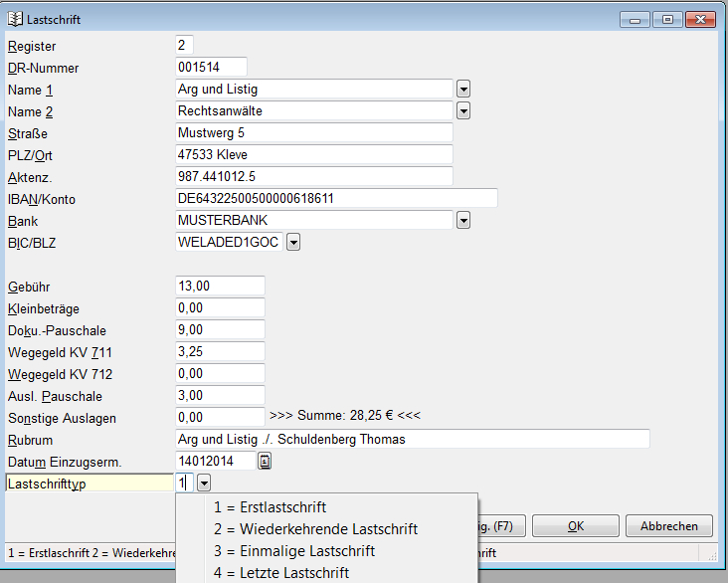
Task: Open the calendar icon beside Datum Einzugserm.
Action: (266, 461)
